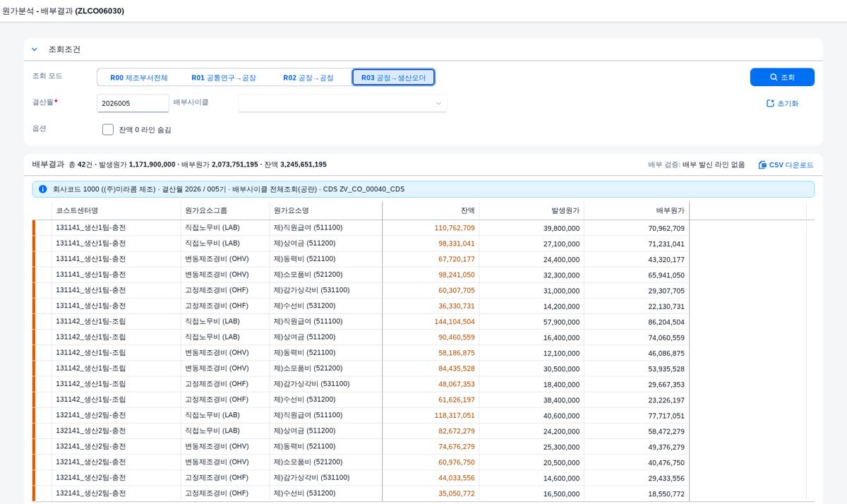Image resolution: width=847 pixels, height=504 pixels.
Task: Click 발생원가 value 57,900,000
Action: coord(562,322)
